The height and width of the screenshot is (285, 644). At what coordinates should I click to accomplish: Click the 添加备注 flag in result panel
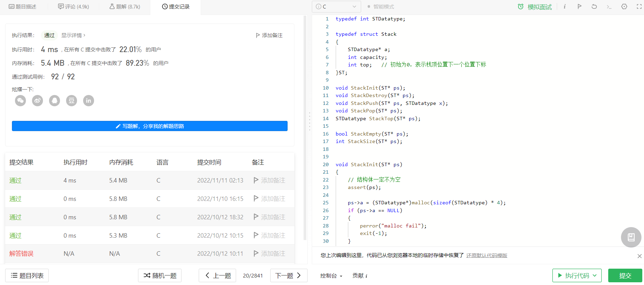coord(269,35)
